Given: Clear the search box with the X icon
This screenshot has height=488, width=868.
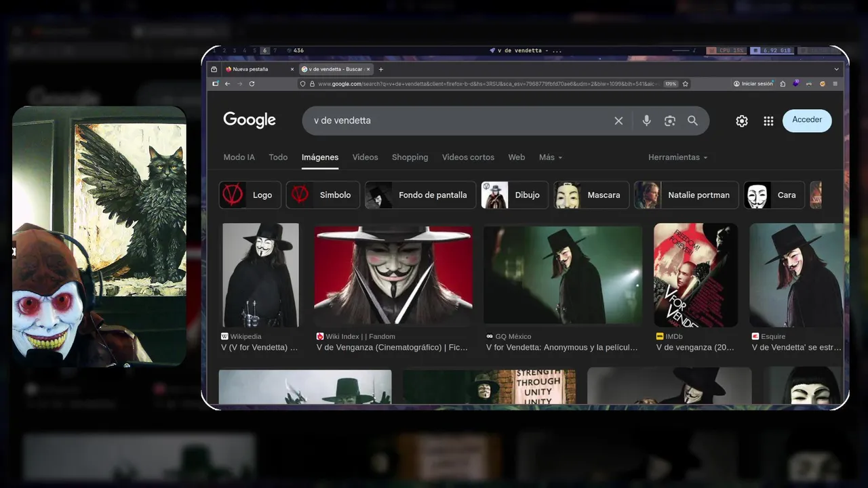Looking at the screenshot, I should pos(618,121).
